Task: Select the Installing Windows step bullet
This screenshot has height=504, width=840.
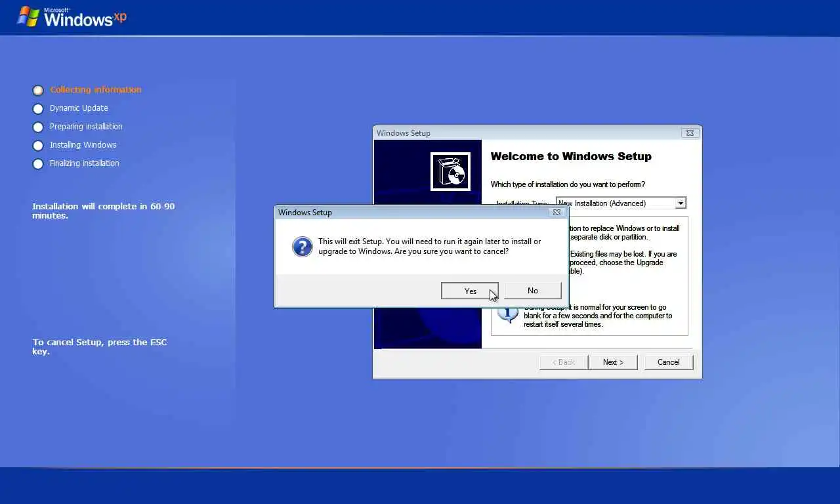Action: point(38,145)
